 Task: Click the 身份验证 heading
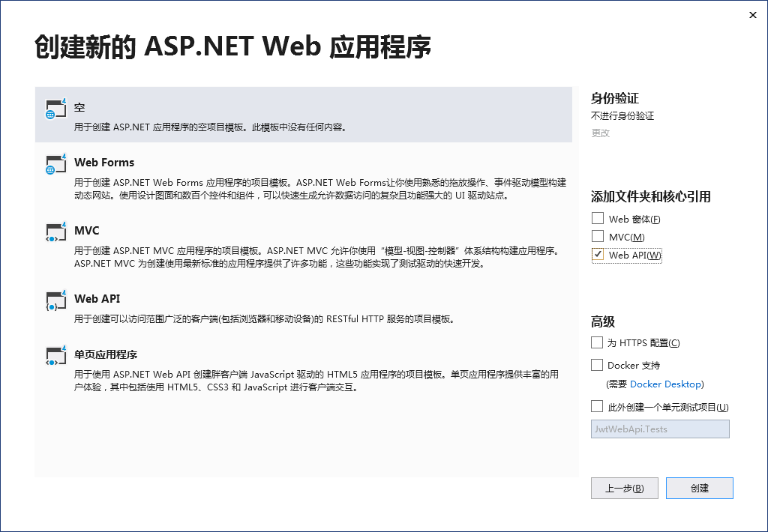[615, 98]
